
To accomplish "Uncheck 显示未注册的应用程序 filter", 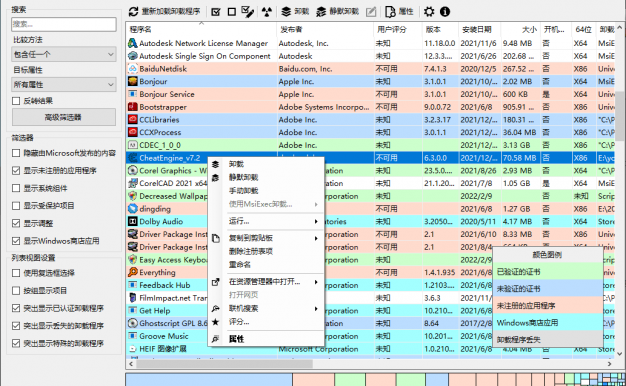I will pos(16,170).
